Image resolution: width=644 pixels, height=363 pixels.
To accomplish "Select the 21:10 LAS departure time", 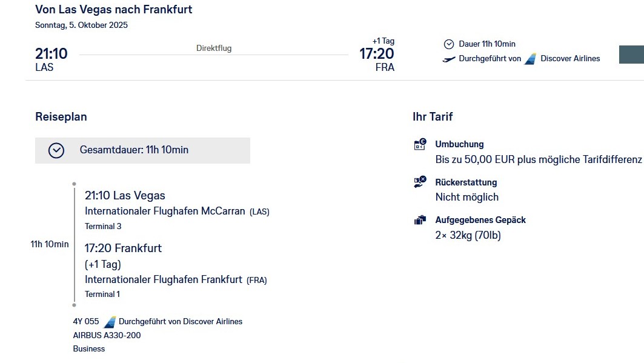I will tap(51, 54).
